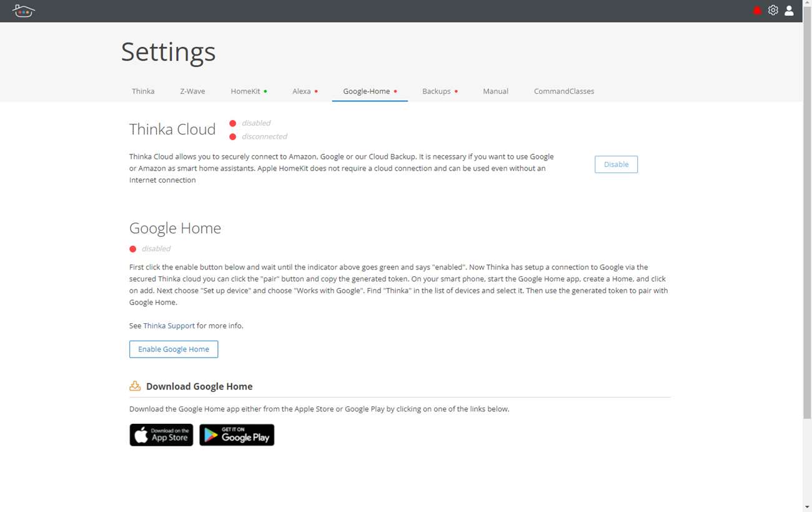Screen dimensions: 812x512
Task: Select the Google-Home tab
Action: click(370, 91)
